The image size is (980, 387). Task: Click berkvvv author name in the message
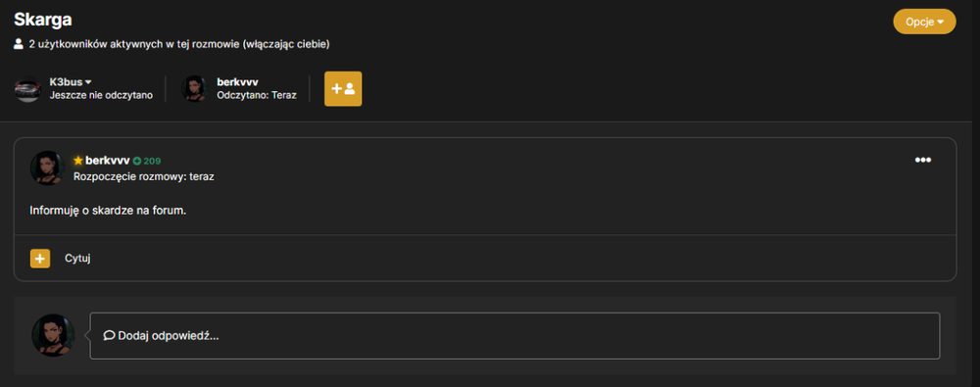coord(108,161)
